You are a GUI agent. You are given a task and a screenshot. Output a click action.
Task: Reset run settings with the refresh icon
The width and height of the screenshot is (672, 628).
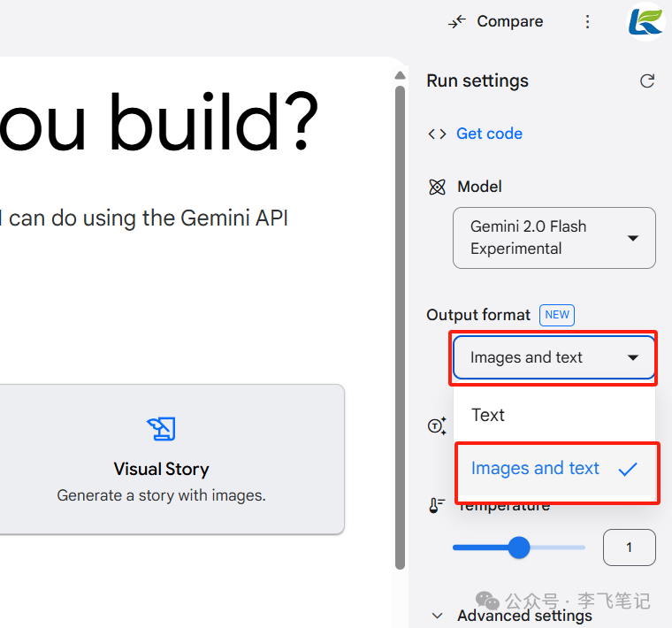[647, 80]
